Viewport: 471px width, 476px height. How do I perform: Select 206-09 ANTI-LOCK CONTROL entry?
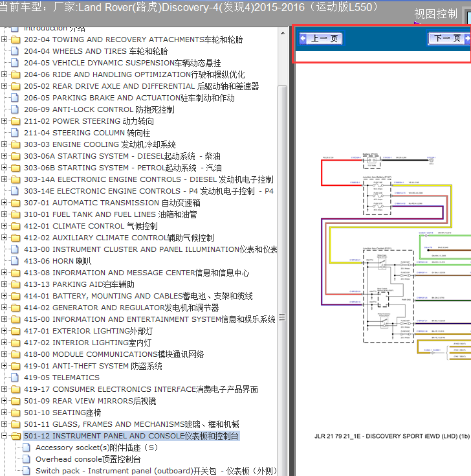pos(99,109)
